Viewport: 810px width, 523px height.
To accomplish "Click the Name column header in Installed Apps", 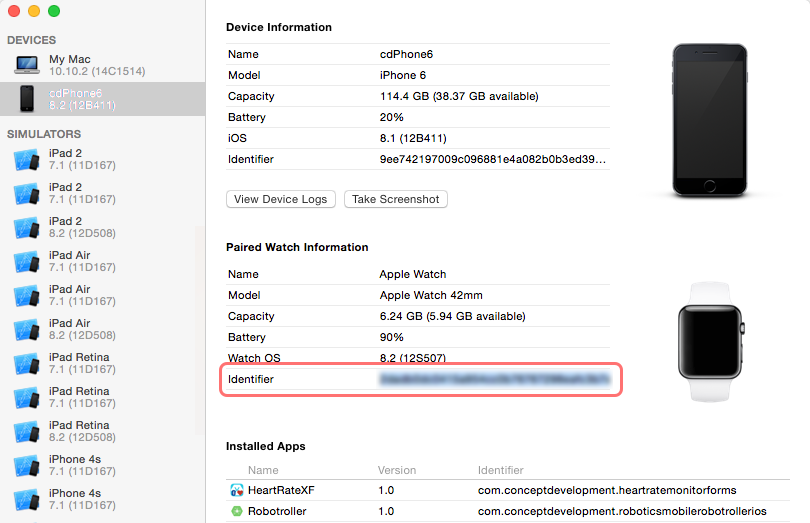I will pos(263,470).
